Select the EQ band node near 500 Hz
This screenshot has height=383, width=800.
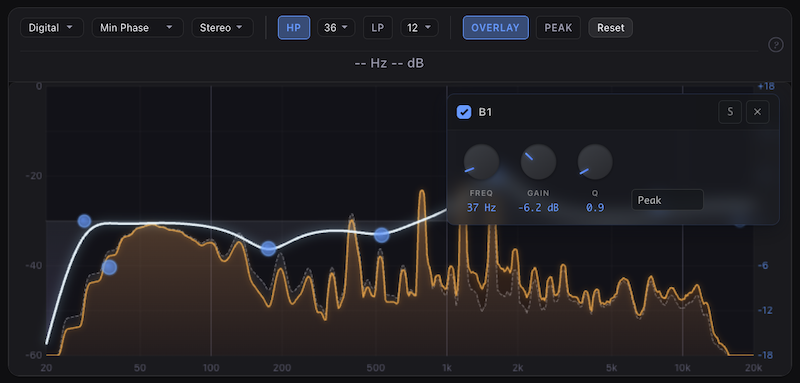[x=382, y=235]
